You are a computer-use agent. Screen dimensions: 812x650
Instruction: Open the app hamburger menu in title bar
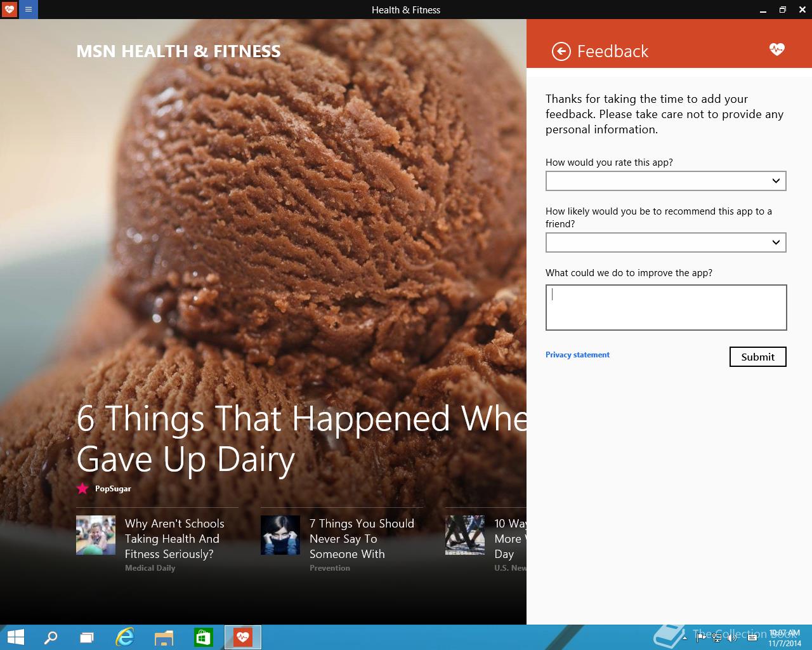tap(29, 10)
